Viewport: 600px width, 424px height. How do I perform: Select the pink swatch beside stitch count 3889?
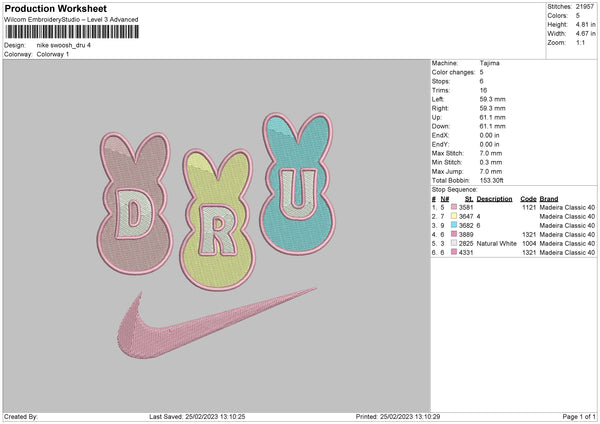point(454,234)
